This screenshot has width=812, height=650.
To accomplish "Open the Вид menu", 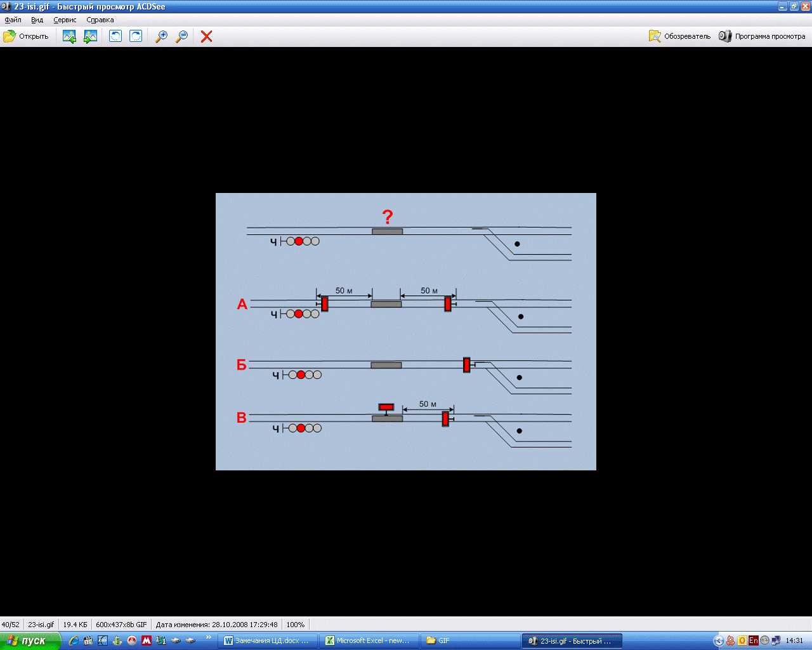I will point(37,20).
